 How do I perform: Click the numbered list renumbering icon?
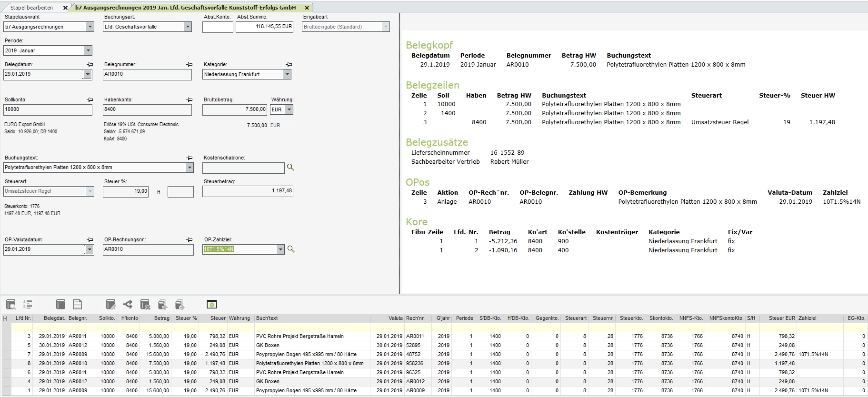[28, 304]
